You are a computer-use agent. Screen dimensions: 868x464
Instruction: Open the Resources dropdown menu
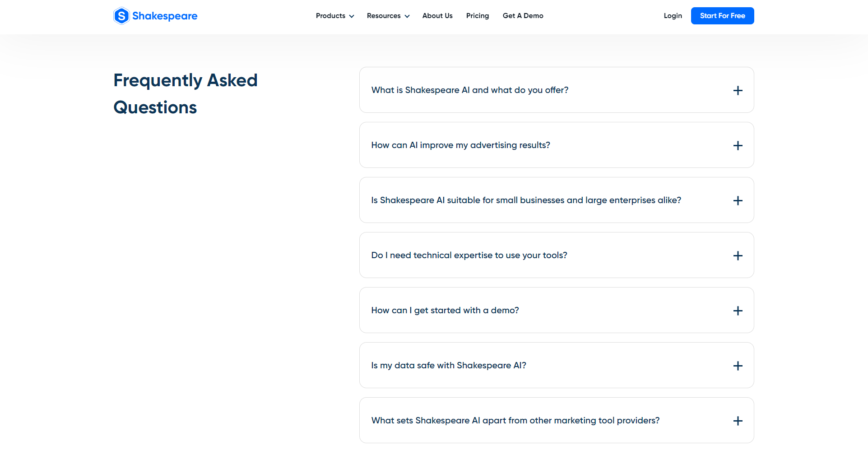tap(388, 16)
